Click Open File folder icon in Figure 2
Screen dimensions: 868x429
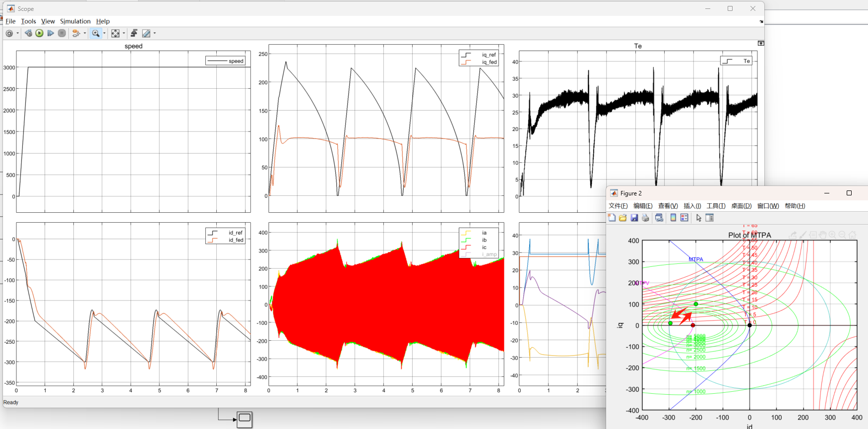click(622, 218)
